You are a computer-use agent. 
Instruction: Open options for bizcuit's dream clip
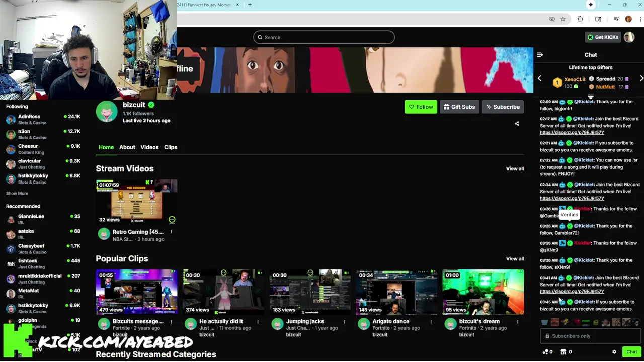518,321
